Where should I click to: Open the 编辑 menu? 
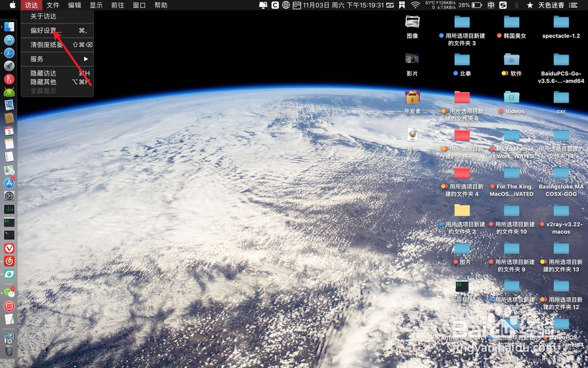(x=75, y=5)
